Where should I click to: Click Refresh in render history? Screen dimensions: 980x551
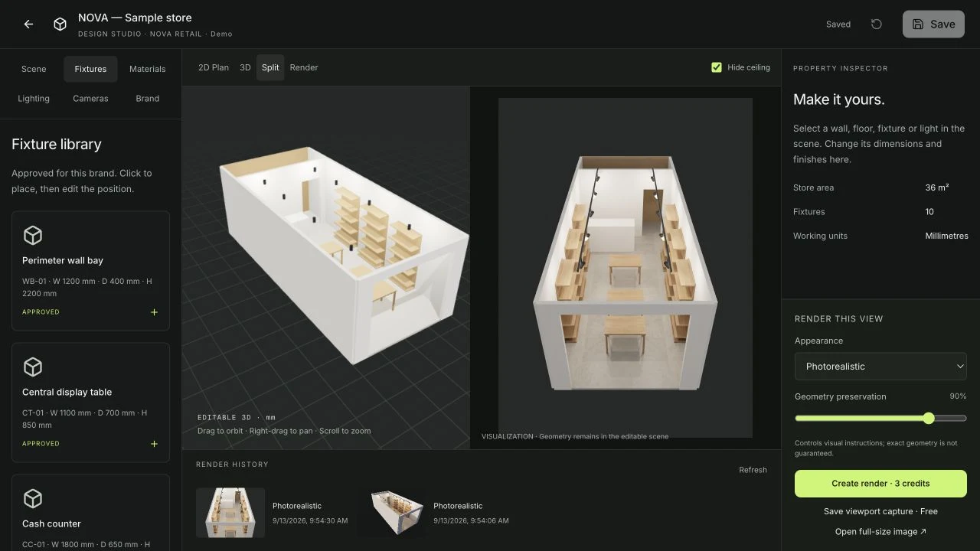tap(753, 470)
